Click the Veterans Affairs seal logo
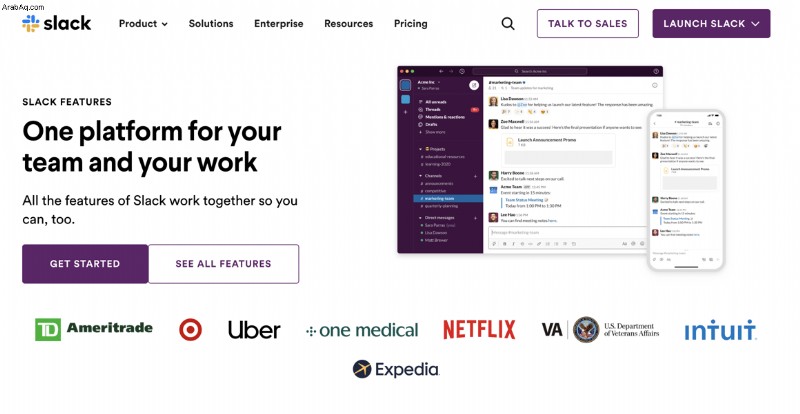Screen dimensions: 800x414 click(586, 329)
